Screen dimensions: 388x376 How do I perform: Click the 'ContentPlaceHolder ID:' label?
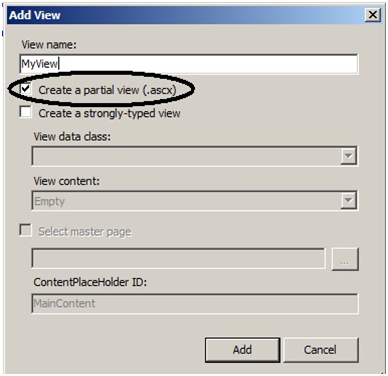pos(90,282)
